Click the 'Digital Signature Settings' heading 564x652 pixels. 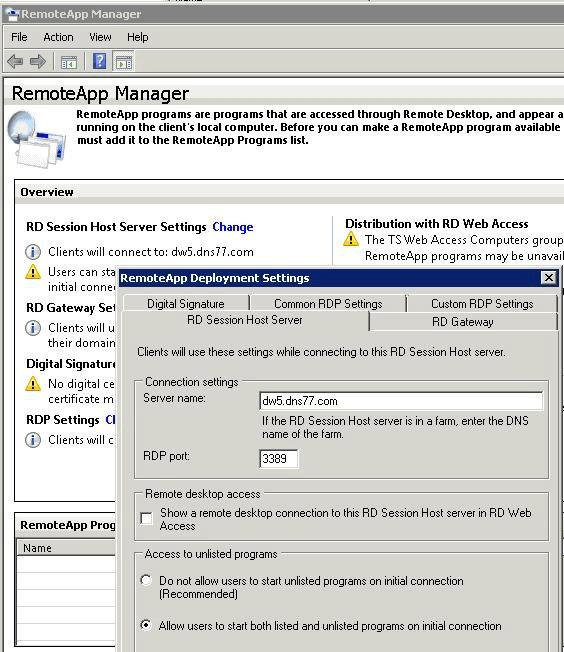tap(71, 364)
